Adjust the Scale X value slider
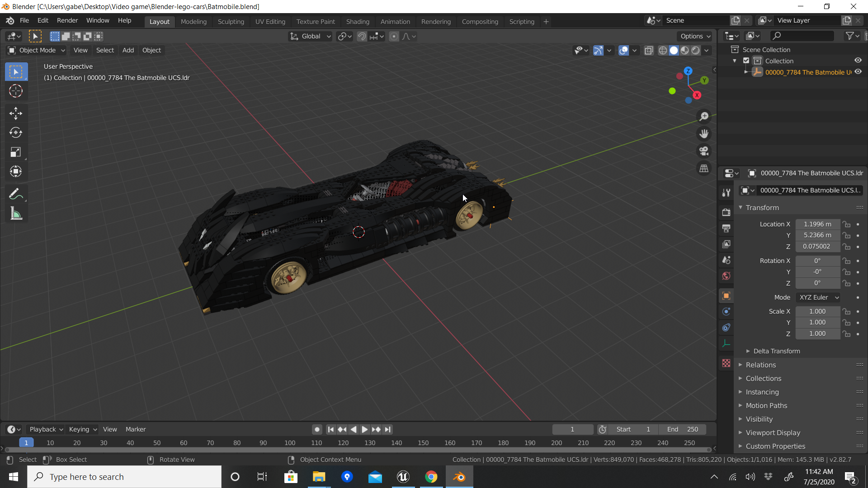This screenshot has height=488, width=868. click(817, 311)
